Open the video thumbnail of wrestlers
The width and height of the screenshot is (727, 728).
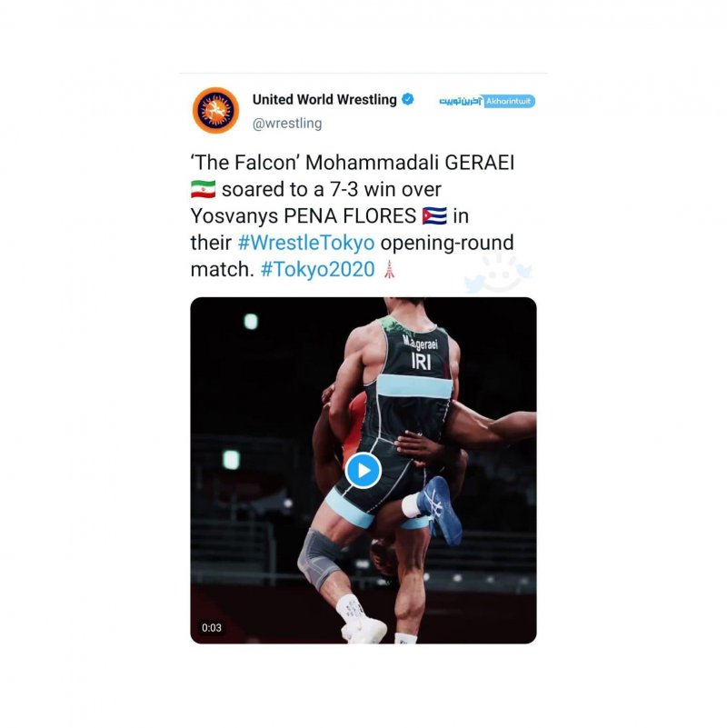click(x=363, y=470)
